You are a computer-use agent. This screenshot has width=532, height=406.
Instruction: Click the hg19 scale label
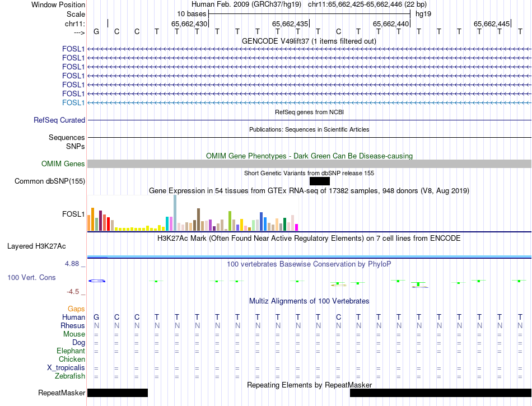[423, 14]
